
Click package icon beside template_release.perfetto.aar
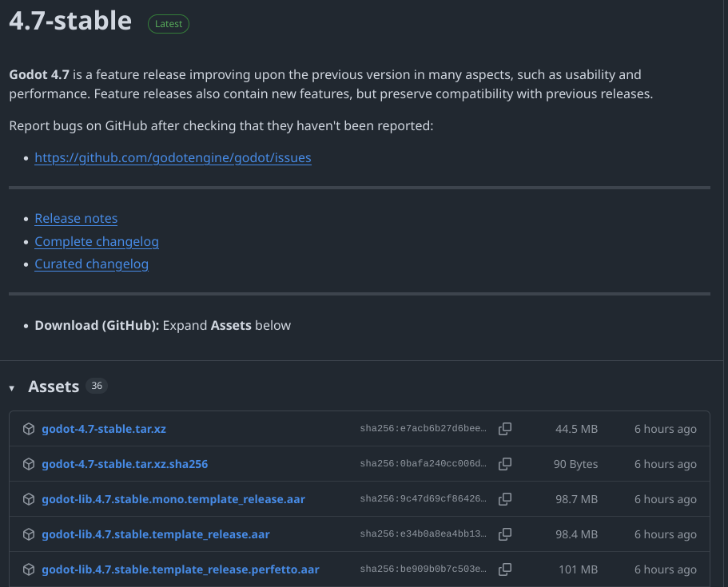click(x=29, y=569)
